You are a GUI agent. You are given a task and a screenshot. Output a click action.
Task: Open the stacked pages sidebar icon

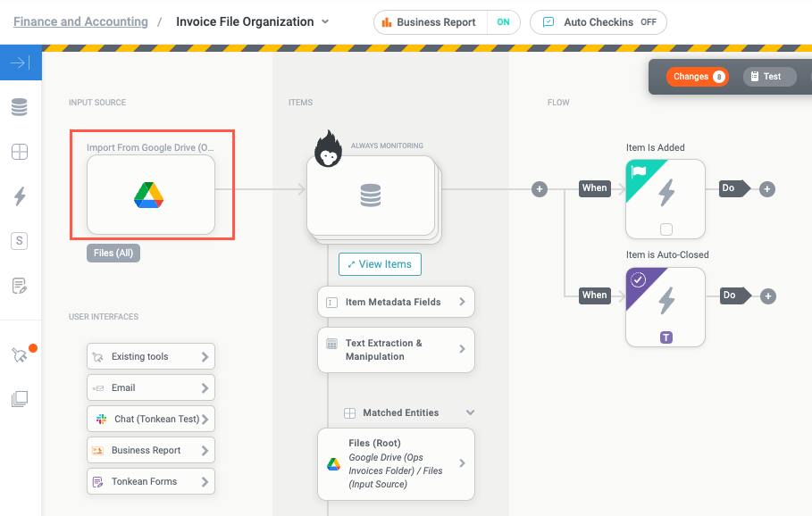tap(20, 399)
